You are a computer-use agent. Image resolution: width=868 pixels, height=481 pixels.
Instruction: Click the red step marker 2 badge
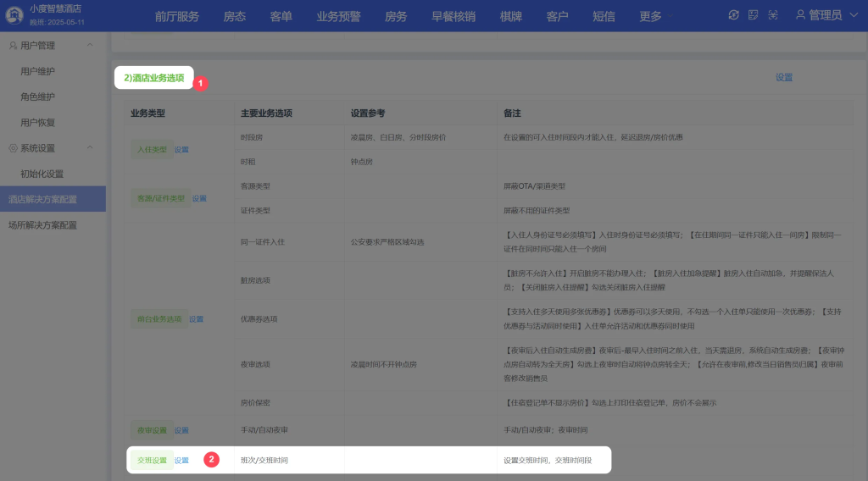[x=212, y=460]
